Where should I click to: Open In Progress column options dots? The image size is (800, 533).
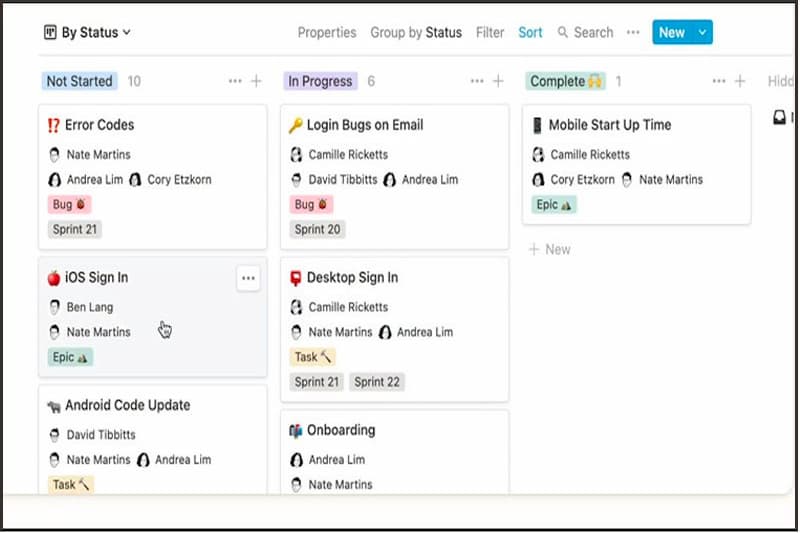[x=477, y=81]
